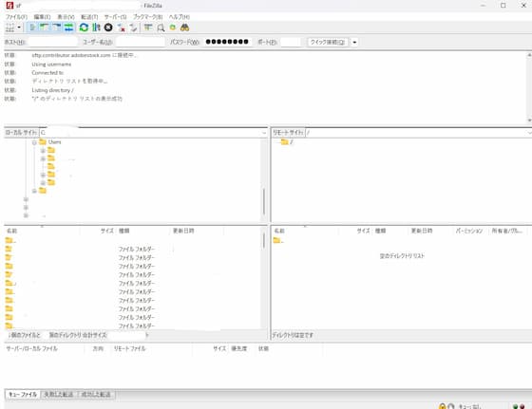The width and height of the screenshot is (532, 409).
Task: Sort remote files by 名前 column
Action: [x=305, y=231]
